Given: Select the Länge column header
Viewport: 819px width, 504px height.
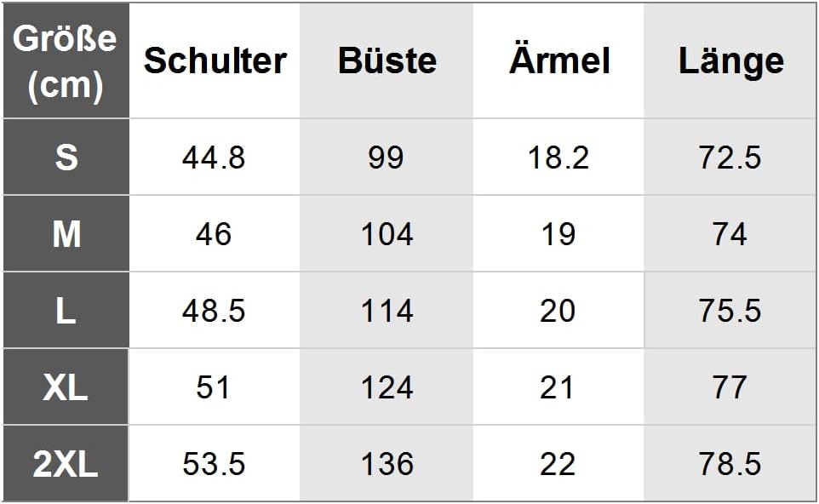Looking at the screenshot, I should [x=730, y=60].
